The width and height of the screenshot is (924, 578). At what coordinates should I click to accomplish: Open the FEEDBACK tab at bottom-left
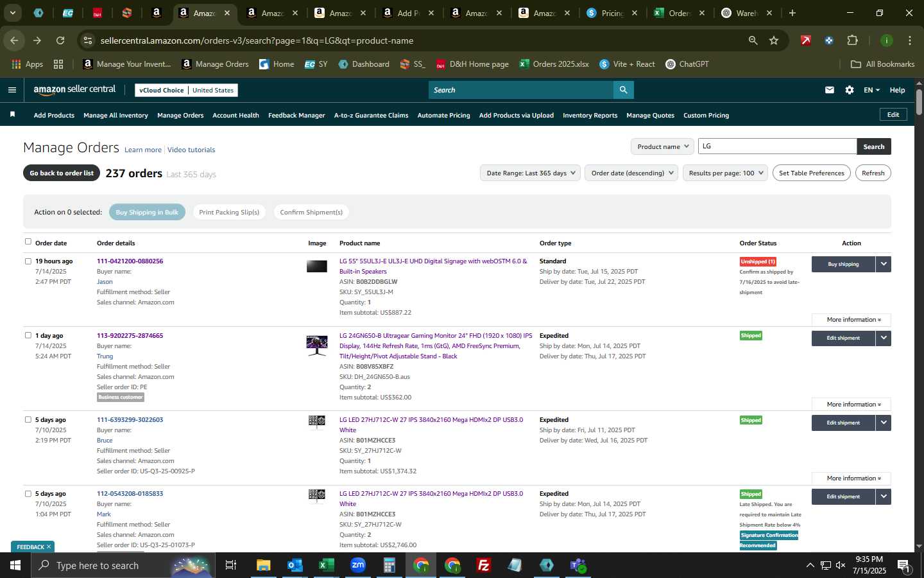point(33,547)
